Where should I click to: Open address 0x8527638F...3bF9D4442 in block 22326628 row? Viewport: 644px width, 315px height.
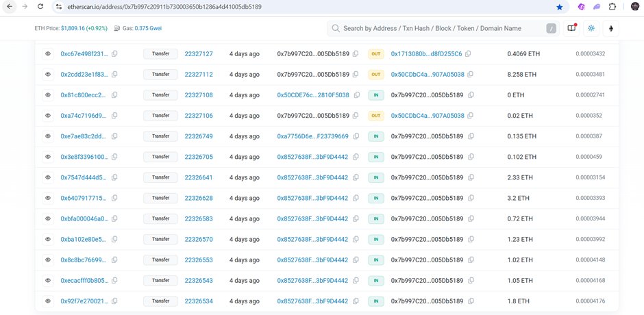tap(312, 198)
